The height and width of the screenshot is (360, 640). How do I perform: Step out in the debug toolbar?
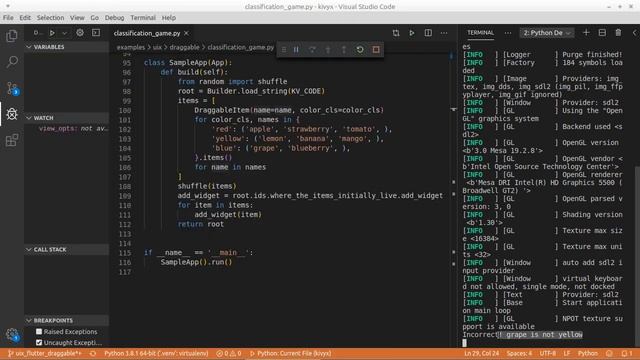click(344, 50)
